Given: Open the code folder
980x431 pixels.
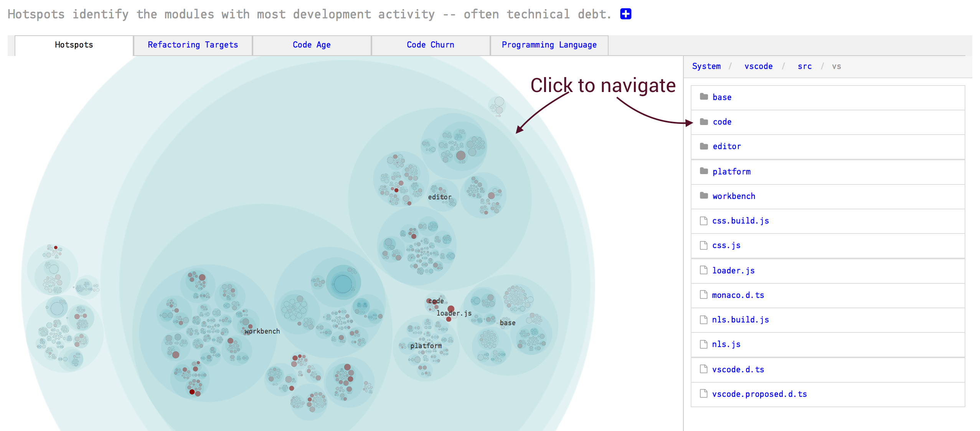Looking at the screenshot, I should [723, 122].
